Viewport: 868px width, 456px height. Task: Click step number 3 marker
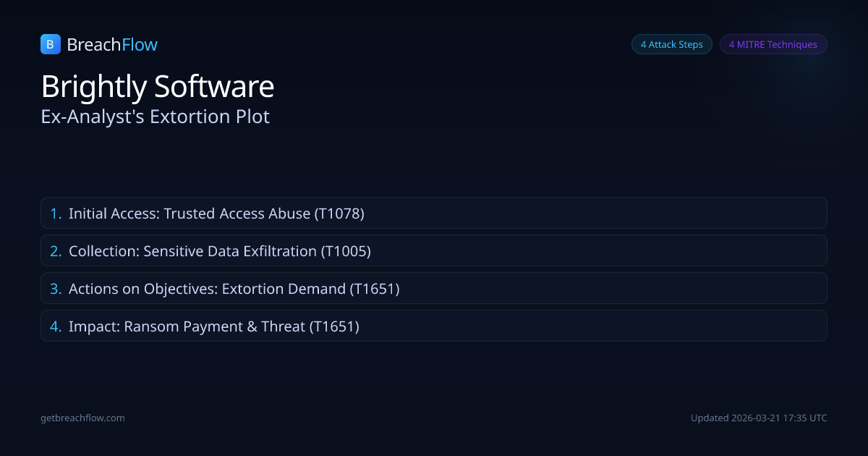tap(56, 289)
